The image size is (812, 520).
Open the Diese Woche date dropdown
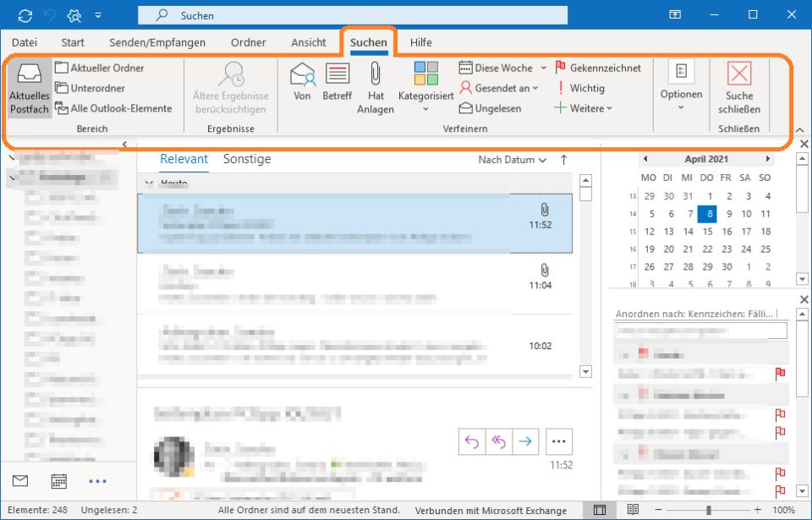[502, 68]
